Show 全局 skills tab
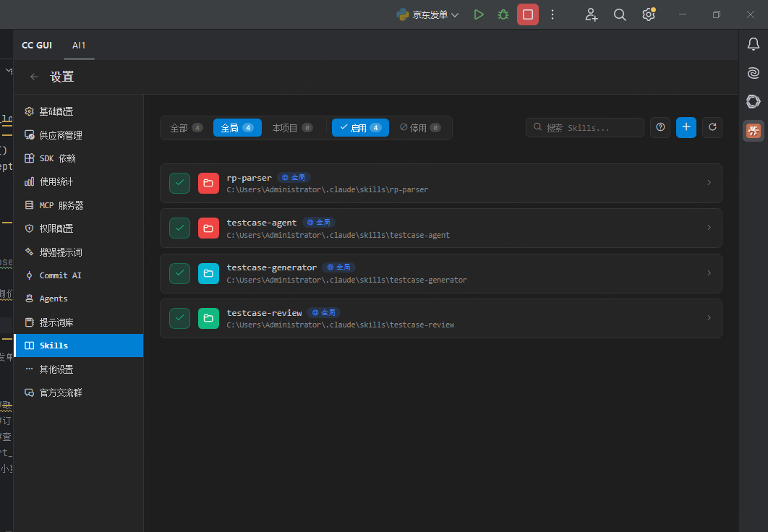This screenshot has height=532, width=768. 237,128
